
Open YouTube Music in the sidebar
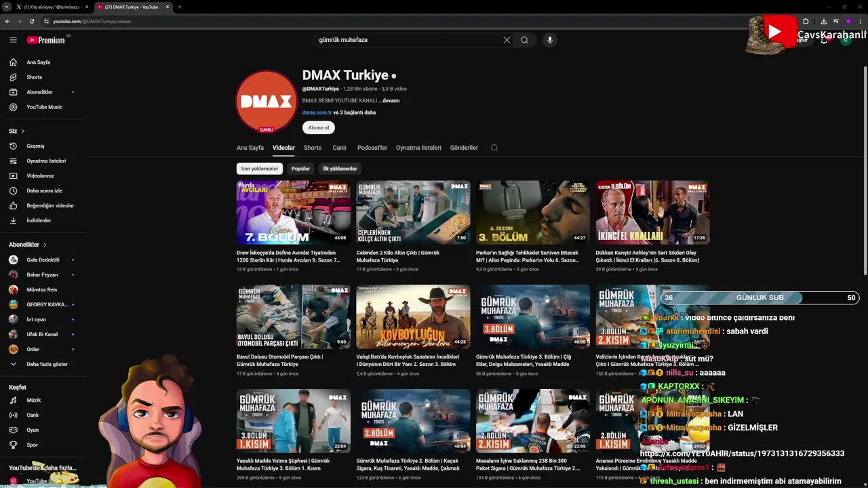tap(43, 107)
